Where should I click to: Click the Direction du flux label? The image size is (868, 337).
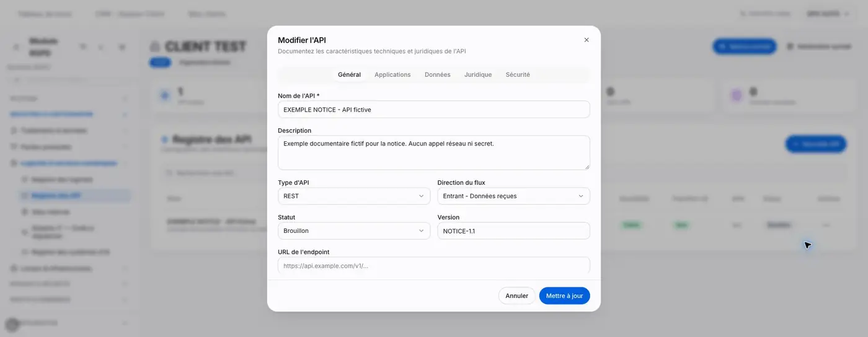point(461,183)
